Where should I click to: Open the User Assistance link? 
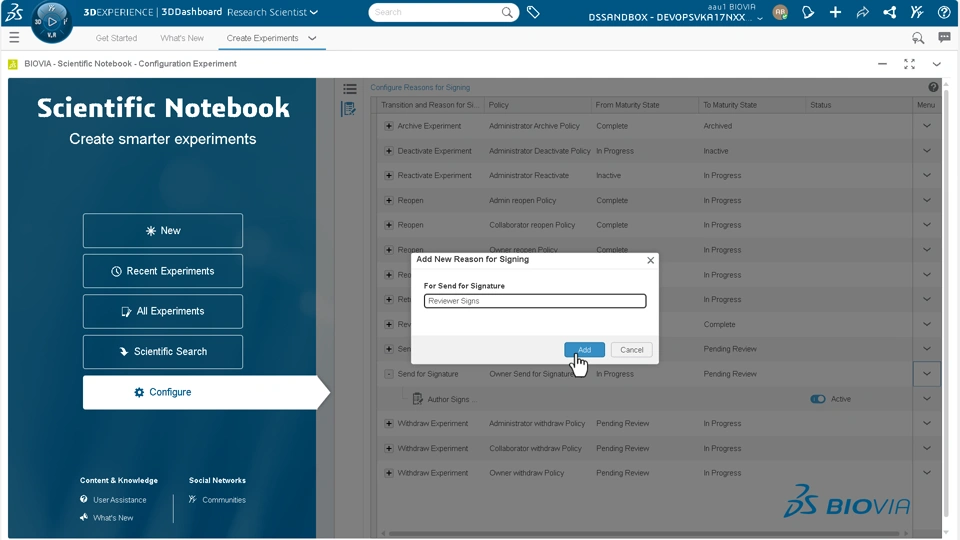tap(119, 500)
